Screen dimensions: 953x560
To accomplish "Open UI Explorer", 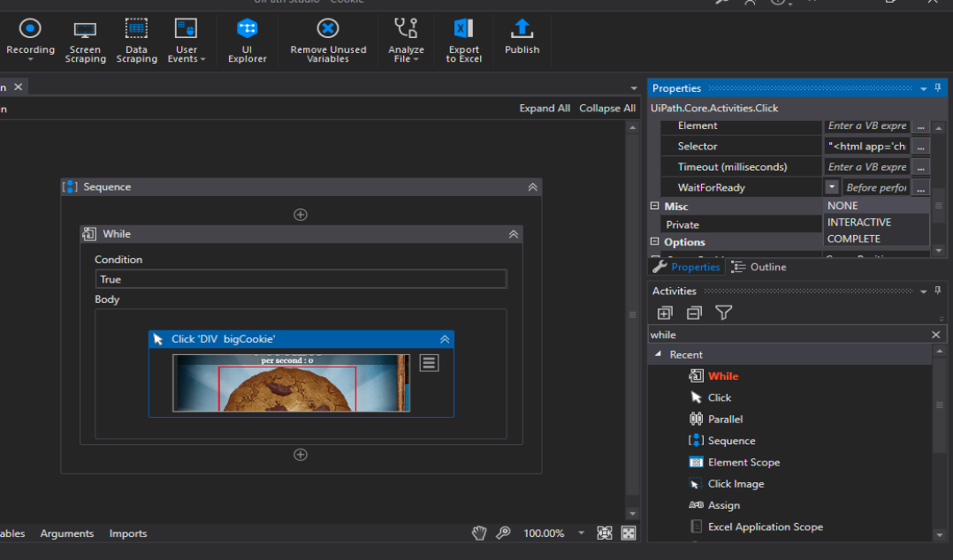I will tap(247, 42).
